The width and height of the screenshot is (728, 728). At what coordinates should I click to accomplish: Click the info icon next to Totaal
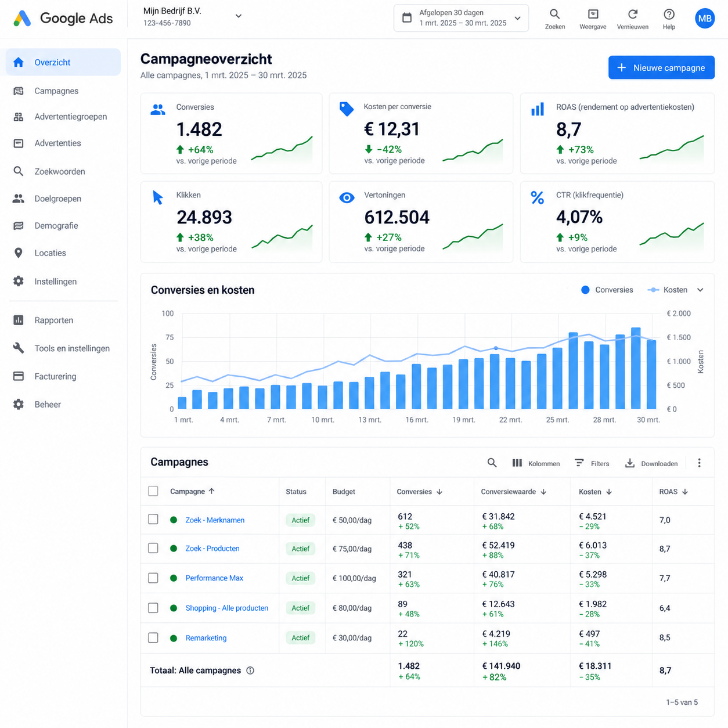(250, 671)
